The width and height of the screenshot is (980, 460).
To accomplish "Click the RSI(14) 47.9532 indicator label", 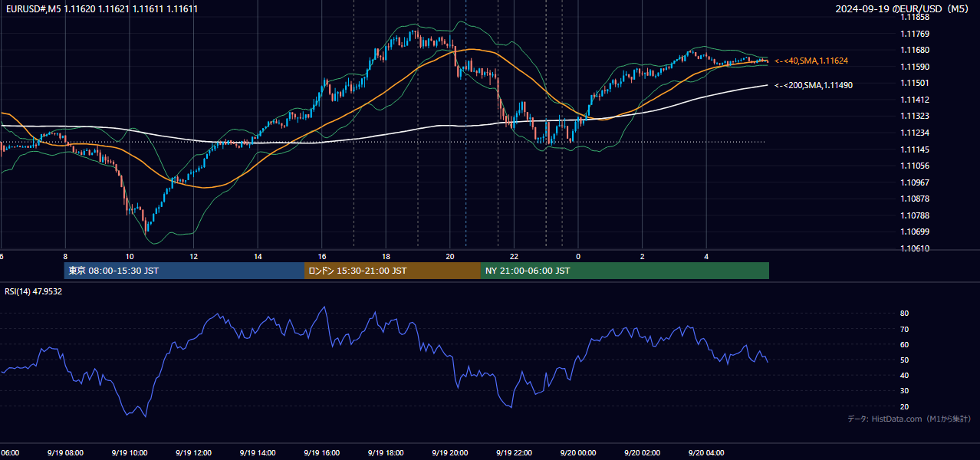I will tap(34, 291).
